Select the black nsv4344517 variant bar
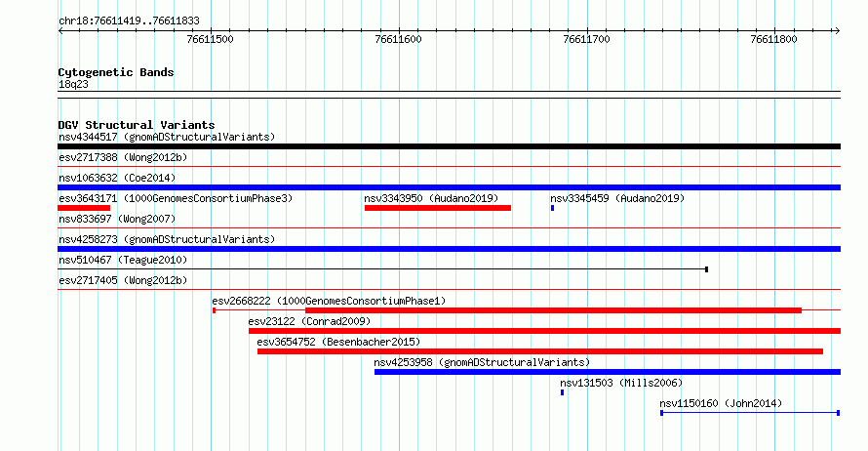Screen dimensions: 868x451 click(x=449, y=146)
